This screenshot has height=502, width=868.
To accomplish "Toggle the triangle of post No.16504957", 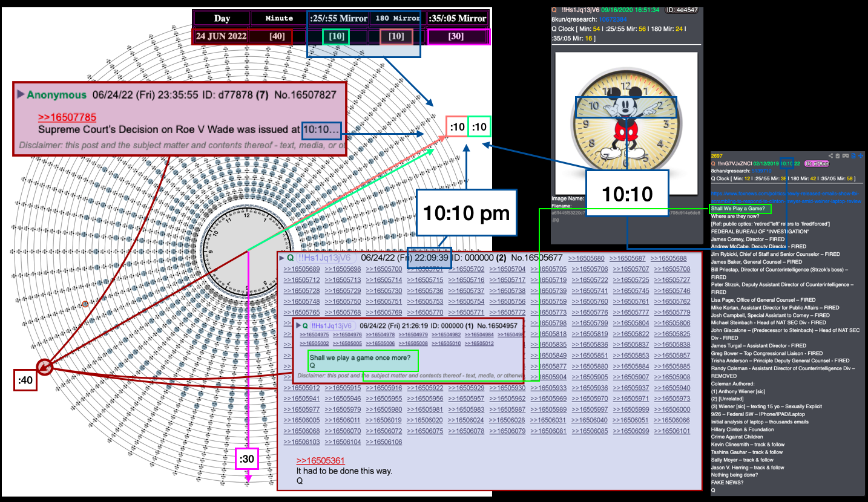I will click(298, 325).
